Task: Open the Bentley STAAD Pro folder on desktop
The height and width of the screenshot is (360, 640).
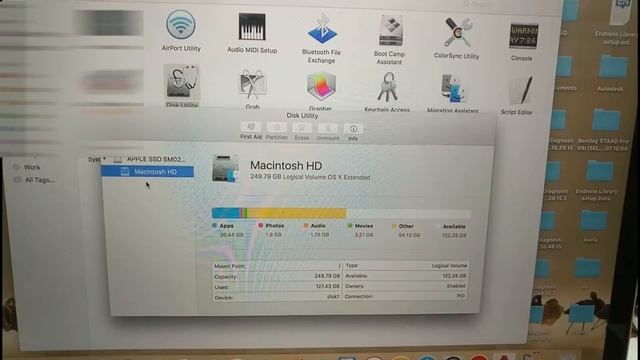Action: 606,120
